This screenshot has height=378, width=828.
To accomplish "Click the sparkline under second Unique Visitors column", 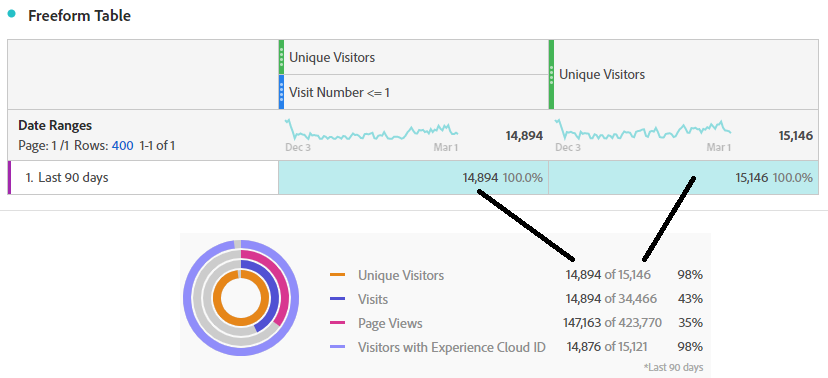I will [643, 130].
